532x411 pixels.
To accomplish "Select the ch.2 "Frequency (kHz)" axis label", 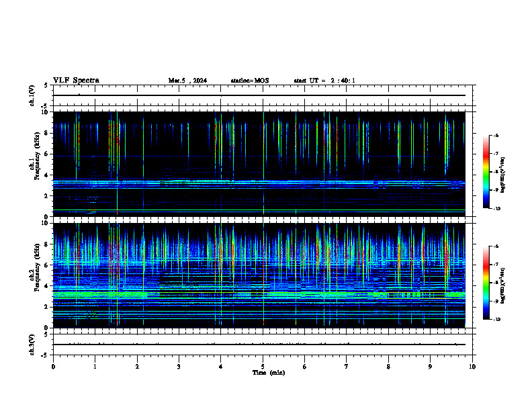I will (x=37, y=267).
